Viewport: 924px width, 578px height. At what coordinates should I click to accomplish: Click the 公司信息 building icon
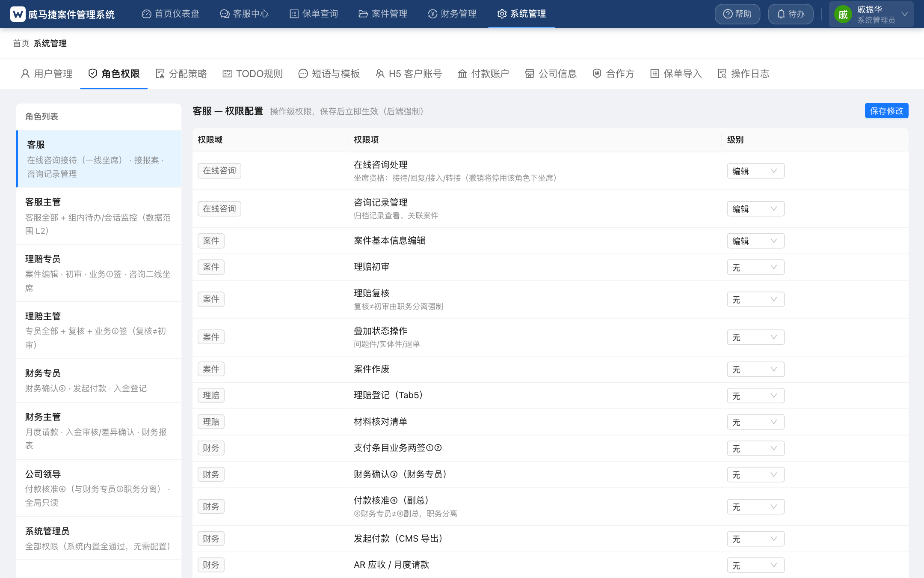(530, 74)
